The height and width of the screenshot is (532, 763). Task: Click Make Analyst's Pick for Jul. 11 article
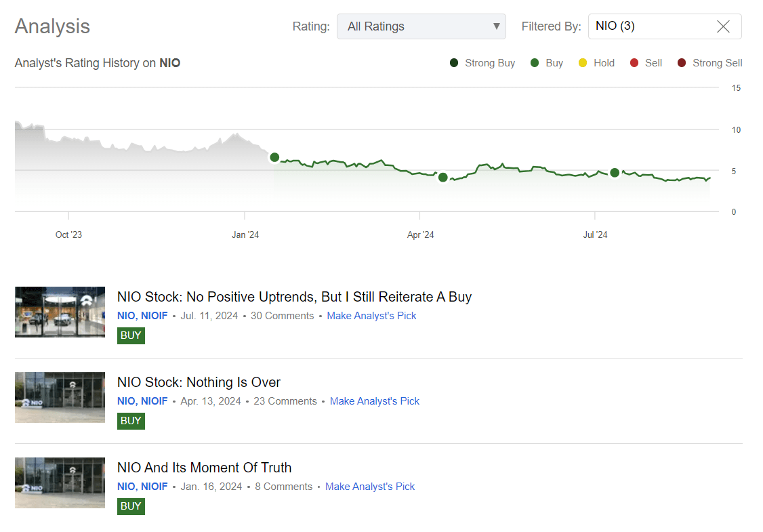[x=371, y=316]
